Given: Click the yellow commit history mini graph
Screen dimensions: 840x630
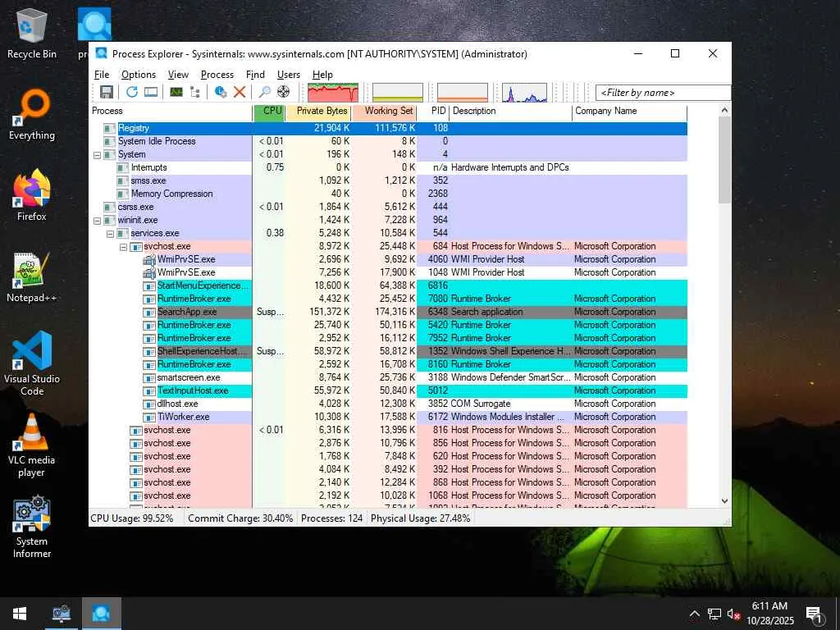Looking at the screenshot, I should [398, 92].
